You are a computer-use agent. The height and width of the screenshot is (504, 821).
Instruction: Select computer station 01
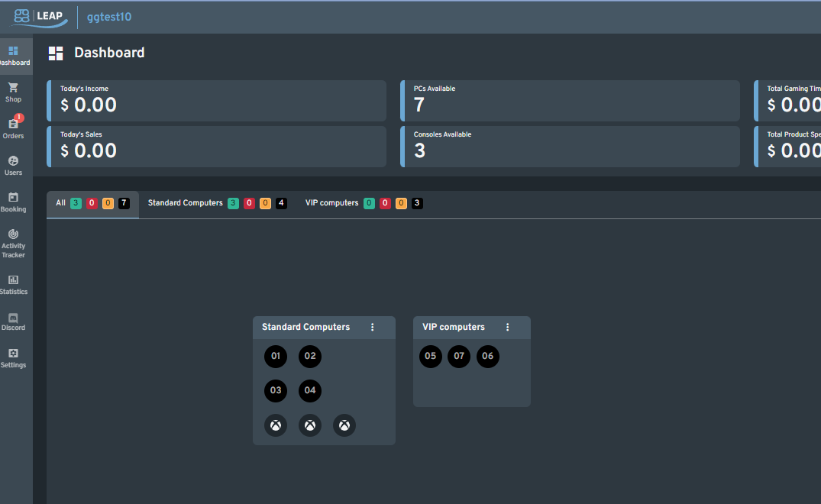point(275,356)
